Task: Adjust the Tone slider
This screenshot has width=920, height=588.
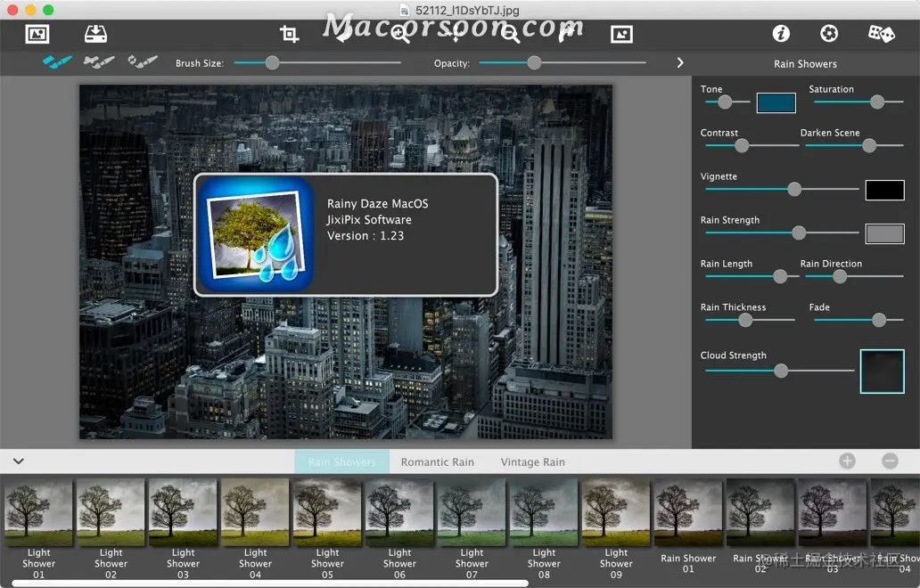Action: pos(727,102)
